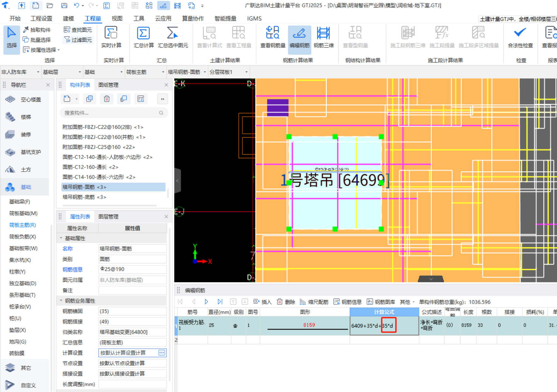
Task: Open 计算设置 ellipsis button
Action: (162, 353)
